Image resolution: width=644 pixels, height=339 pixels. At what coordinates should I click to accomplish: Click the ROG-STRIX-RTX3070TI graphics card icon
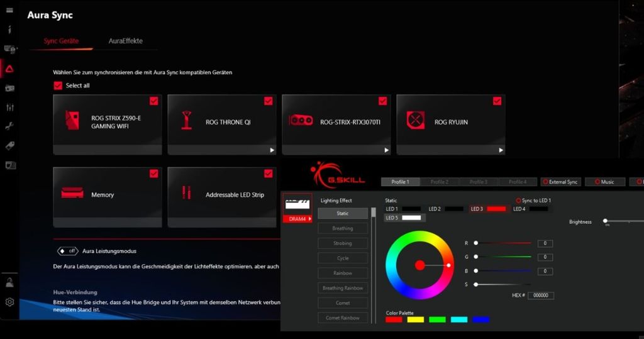[301, 120]
